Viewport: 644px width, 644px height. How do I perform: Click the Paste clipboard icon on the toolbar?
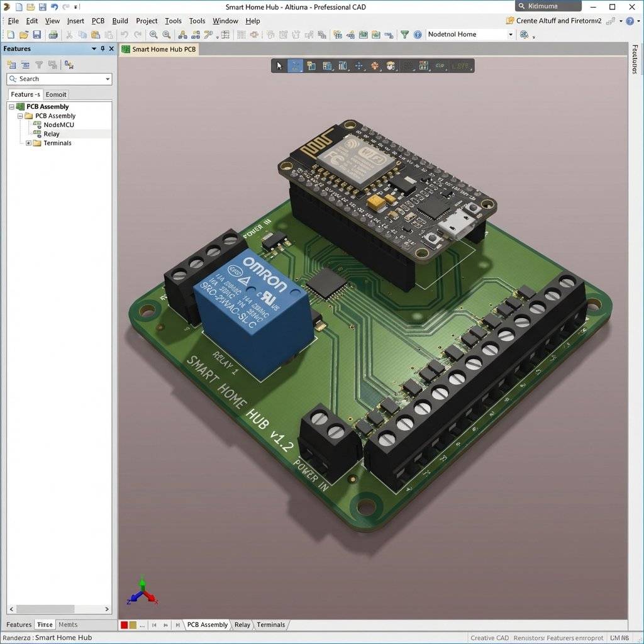pos(97,35)
